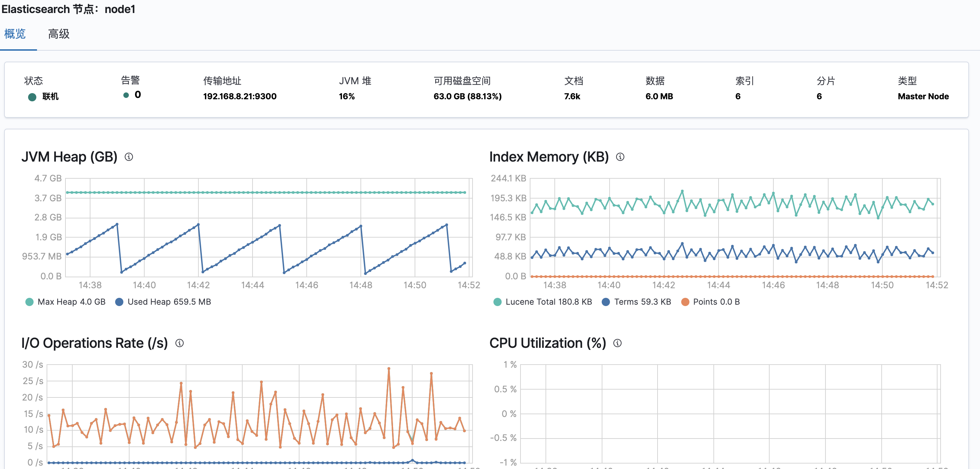This screenshot has height=469, width=980.
Task: Click the Points orange color swatch
Action: click(x=685, y=302)
